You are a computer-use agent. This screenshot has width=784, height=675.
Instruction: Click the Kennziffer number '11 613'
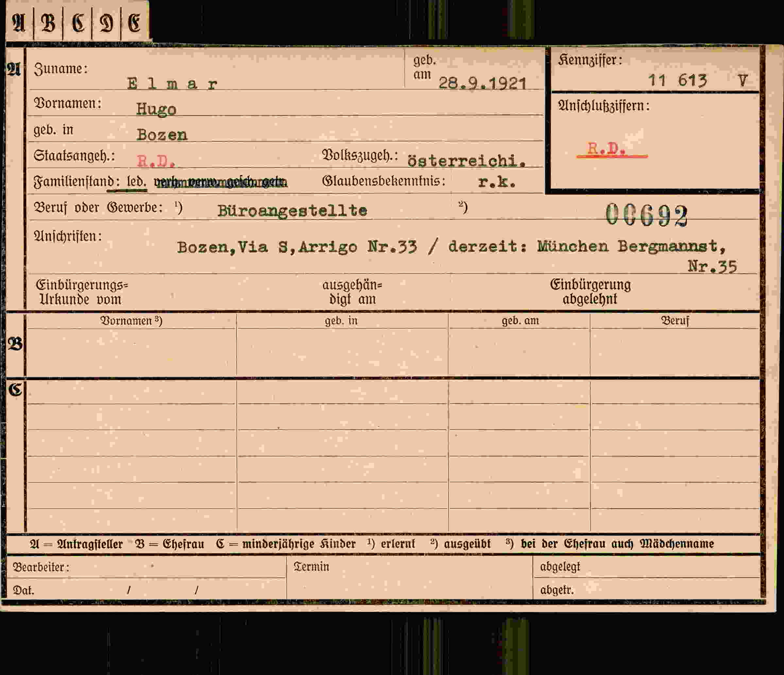[678, 80]
